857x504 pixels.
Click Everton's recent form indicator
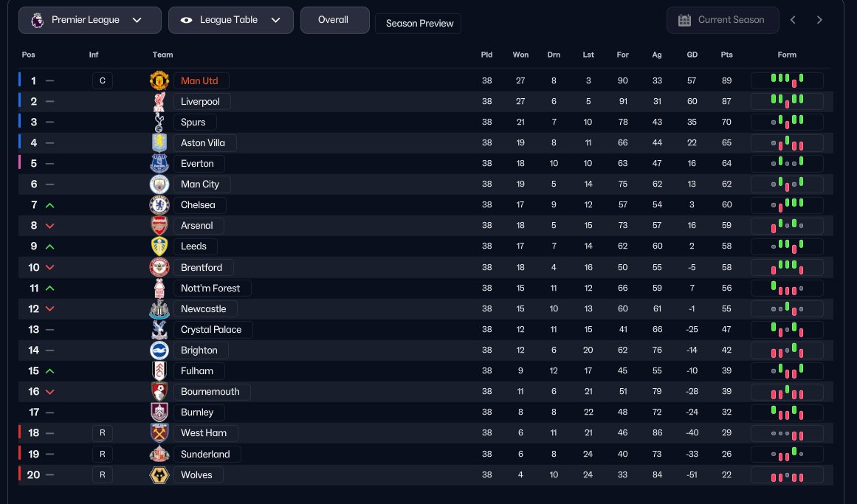point(787,163)
